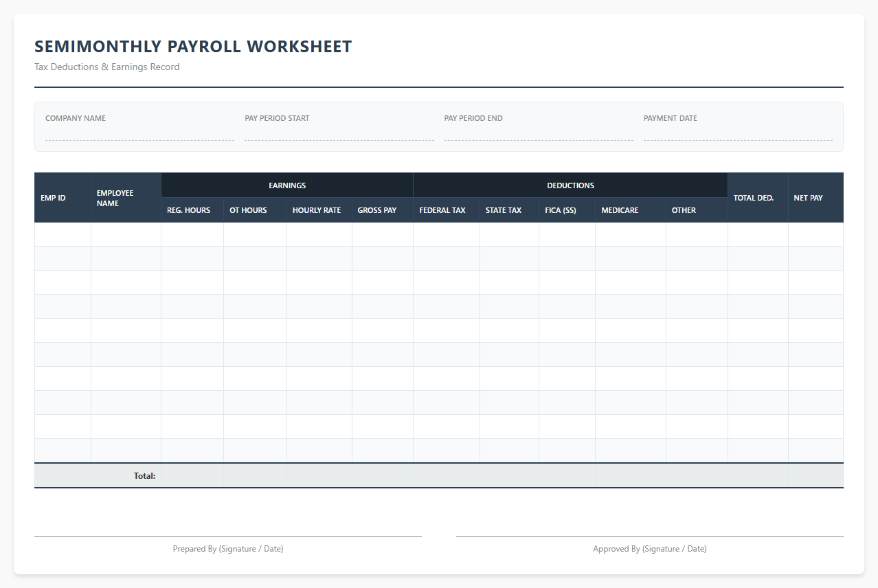
Task: Click the Prepared By (Signature / Date) caption
Action: click(x=228, y=549)
